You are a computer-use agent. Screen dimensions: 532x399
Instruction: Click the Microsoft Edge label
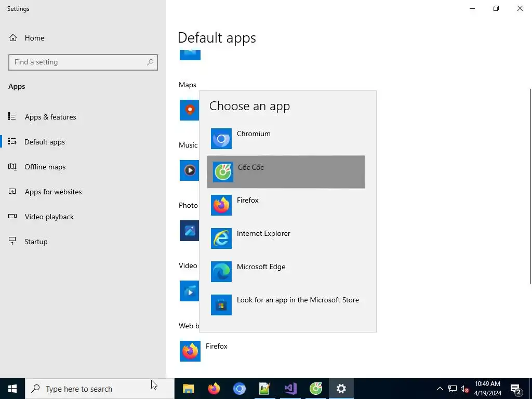pyautogui.click(x=261, y=267)
